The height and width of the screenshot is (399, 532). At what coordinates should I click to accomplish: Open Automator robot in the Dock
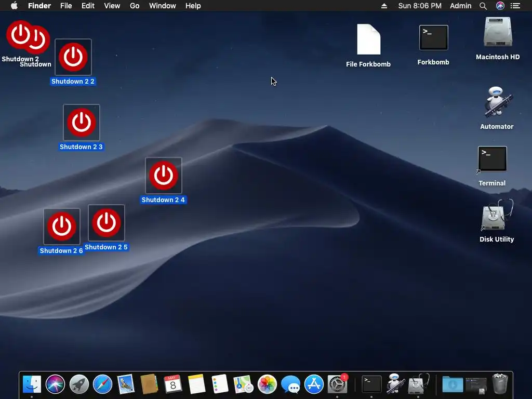[x=395, y=384]
